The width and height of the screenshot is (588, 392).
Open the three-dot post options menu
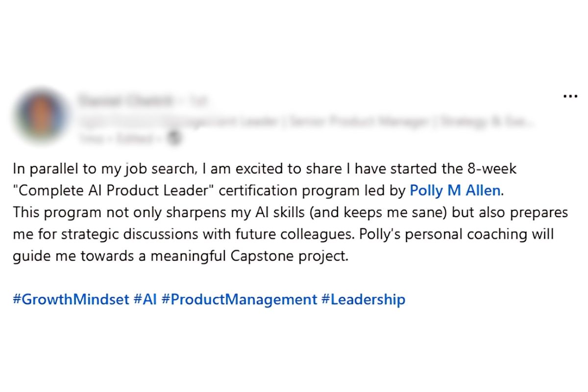[570, 97]
